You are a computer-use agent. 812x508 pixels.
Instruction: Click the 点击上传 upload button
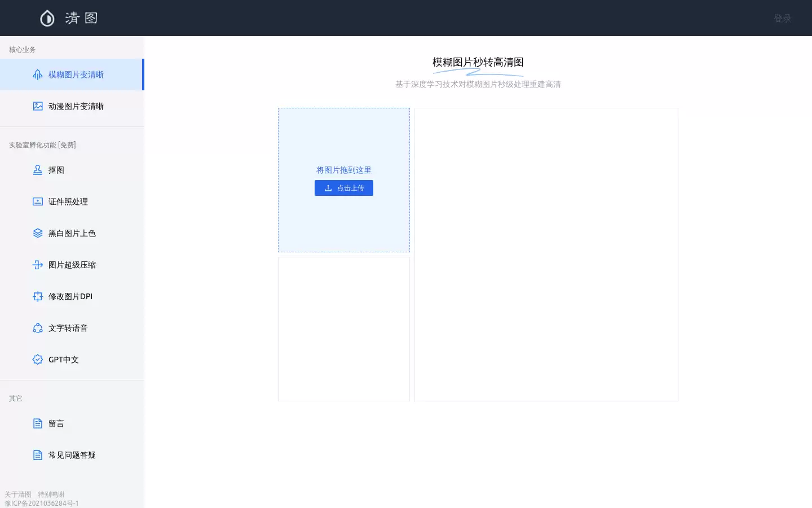[344, 188]
